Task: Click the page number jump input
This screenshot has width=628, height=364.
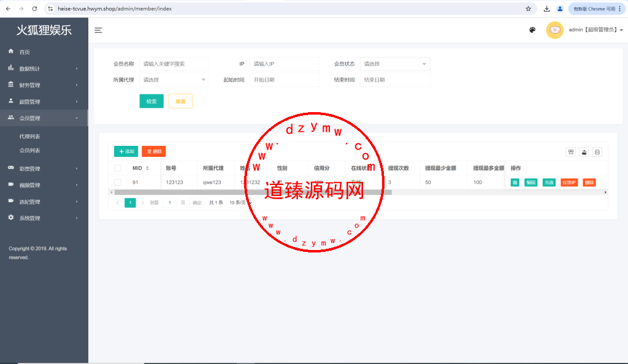Action: tap(170, 203)
